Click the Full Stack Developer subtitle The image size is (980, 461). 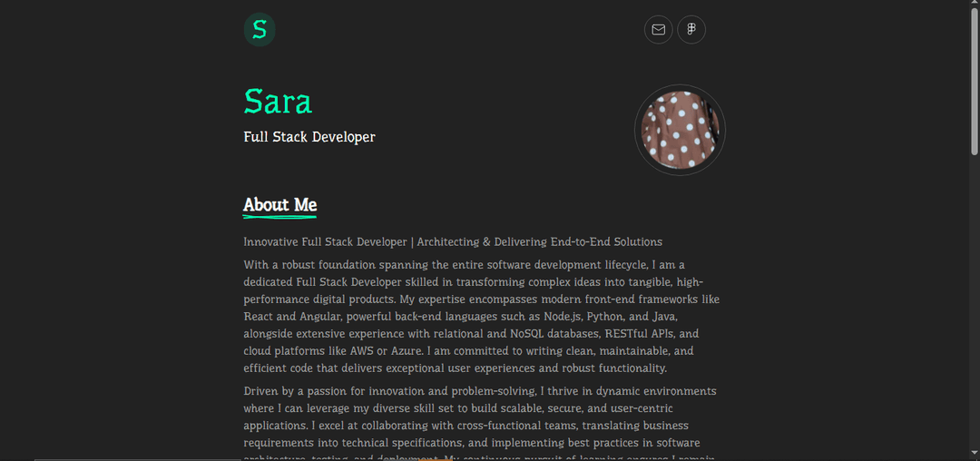309,137
